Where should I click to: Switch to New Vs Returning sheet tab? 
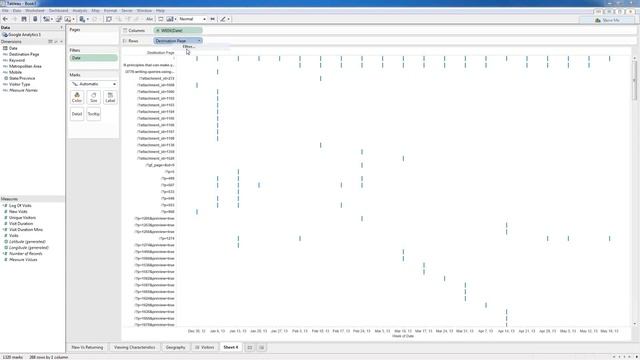[x=87, y=347]
